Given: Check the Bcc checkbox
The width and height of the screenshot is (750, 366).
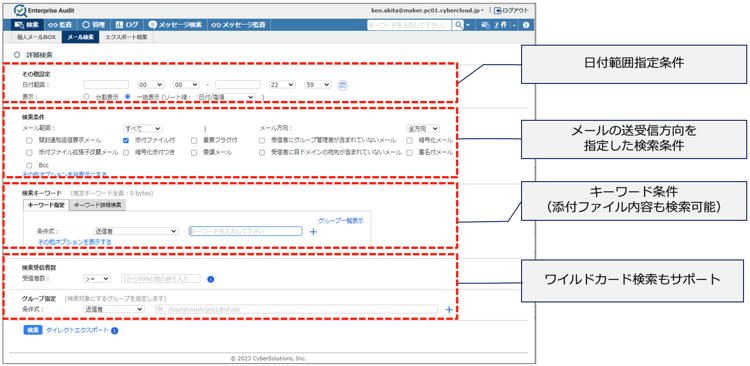Looking at the screenshot, I should (29, 165).
